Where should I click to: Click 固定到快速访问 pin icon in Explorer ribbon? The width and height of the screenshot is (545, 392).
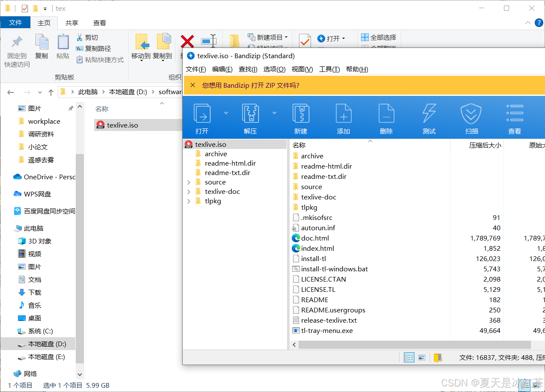[x=17, y=42]
